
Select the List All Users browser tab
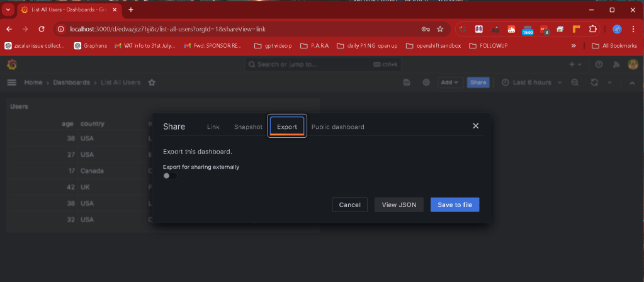coord(69,9)
